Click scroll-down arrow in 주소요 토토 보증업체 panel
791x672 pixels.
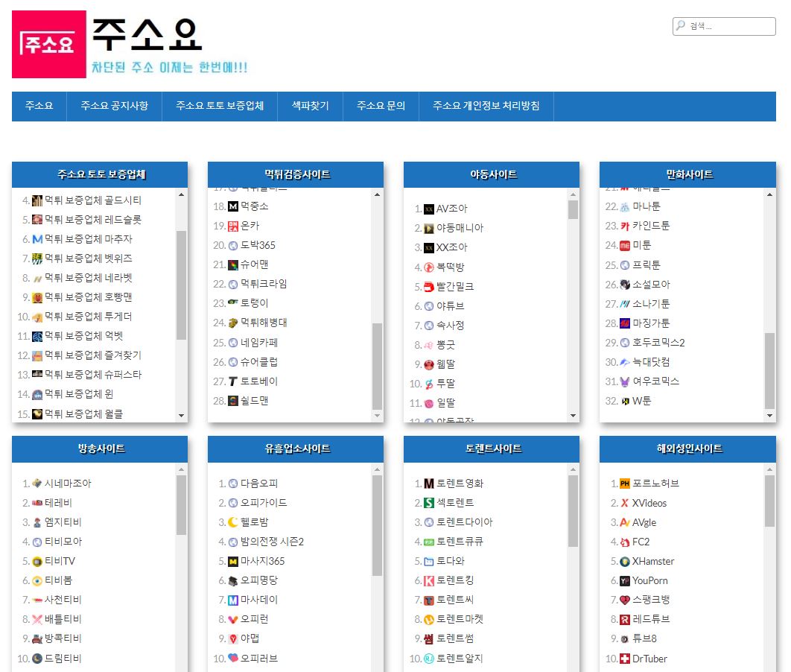tap(181, 416)
